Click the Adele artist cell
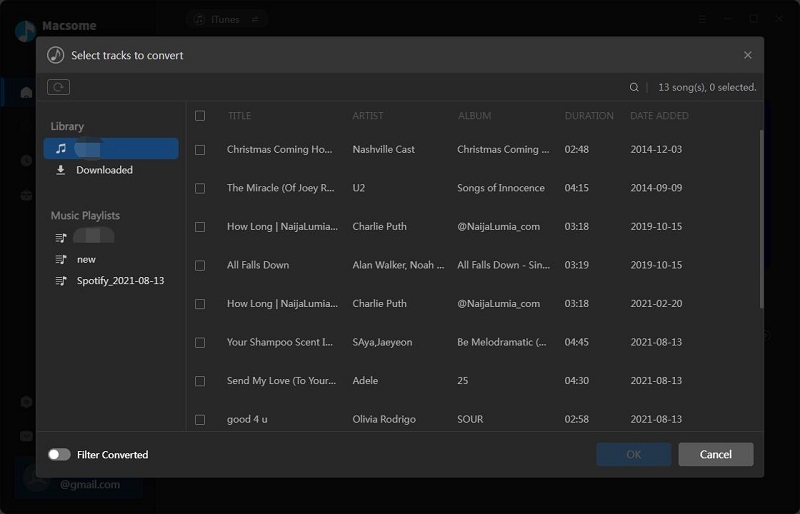 click(x=365, y=380)
